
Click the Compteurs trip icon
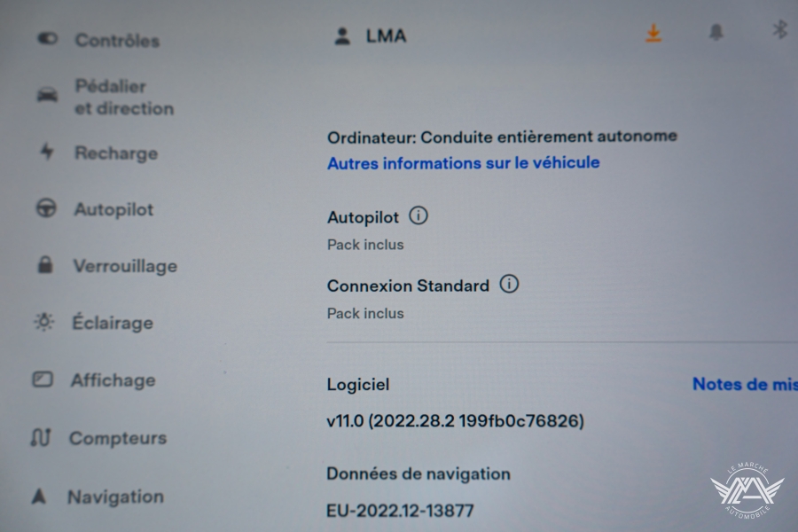41,437
